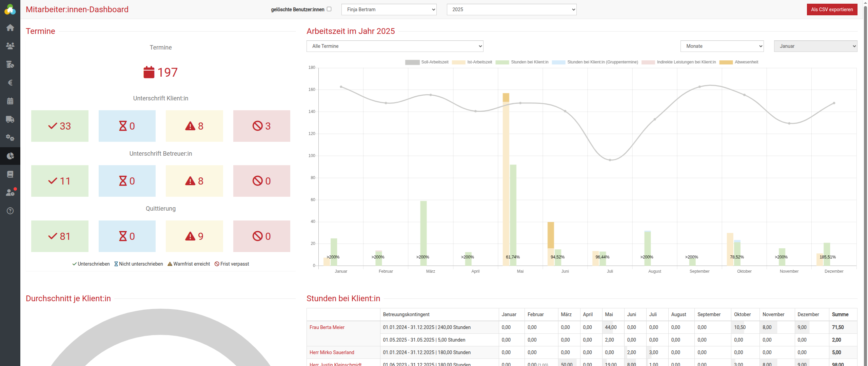The width and height of the screenshot is (868, 366).
Task: Open the Frau Berta Meier client link
Action: (x=327, y=327)
